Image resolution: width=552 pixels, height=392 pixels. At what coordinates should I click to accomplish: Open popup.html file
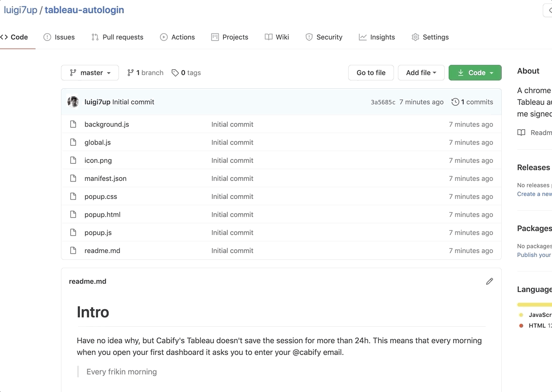[x=102, y=215]
